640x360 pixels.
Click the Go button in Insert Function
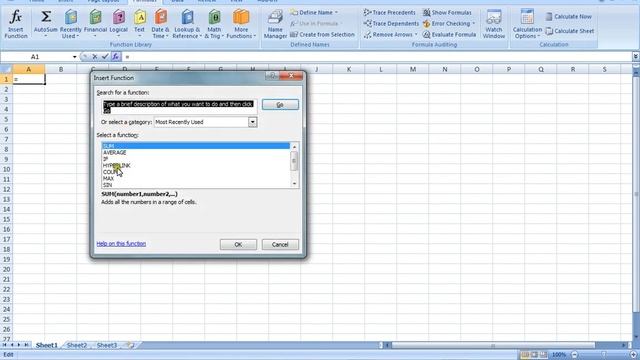pyautogui.click(x=280, y=104)
